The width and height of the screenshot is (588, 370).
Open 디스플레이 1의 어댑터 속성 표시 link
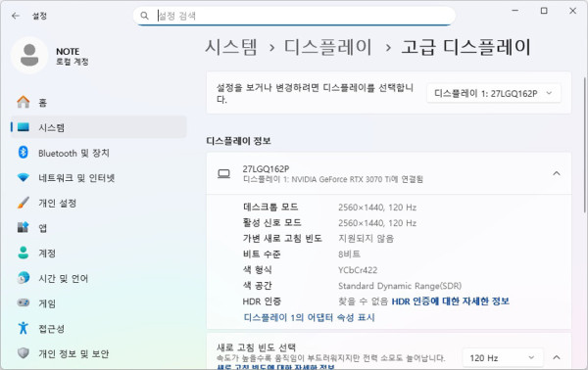point(309,317)
